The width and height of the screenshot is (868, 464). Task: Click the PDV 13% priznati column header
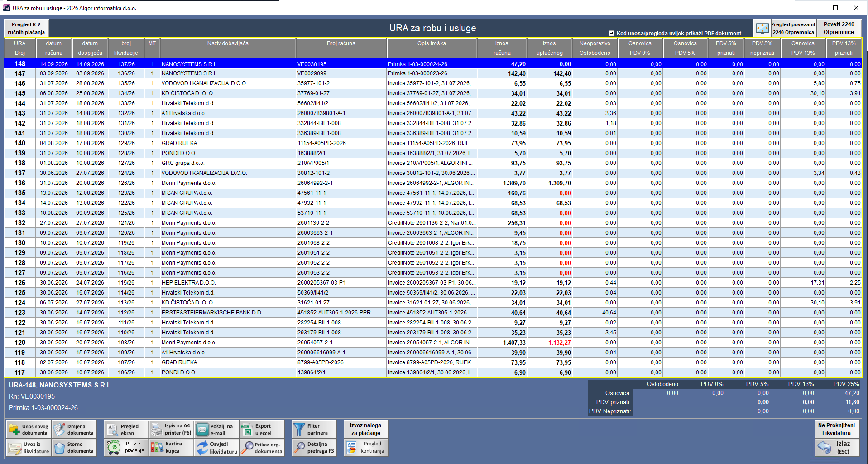pos(844,48)
